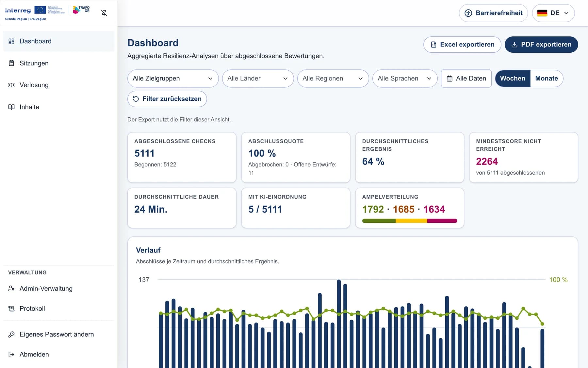This screenshot has width=588, height=368.
Task: Click the Inhalte book icon
Action: point(11,107)
